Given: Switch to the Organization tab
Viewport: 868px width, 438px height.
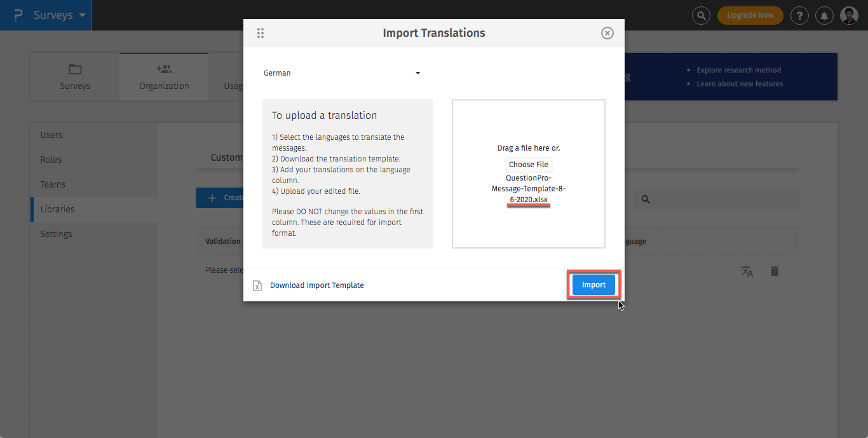Looking at the screenshot, I should [x=163, y=76].
